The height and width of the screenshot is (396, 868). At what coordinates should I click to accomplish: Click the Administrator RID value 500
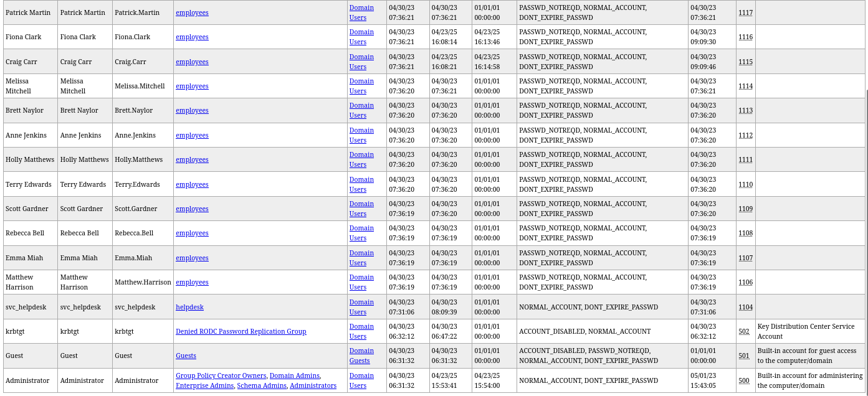[744, 380]
